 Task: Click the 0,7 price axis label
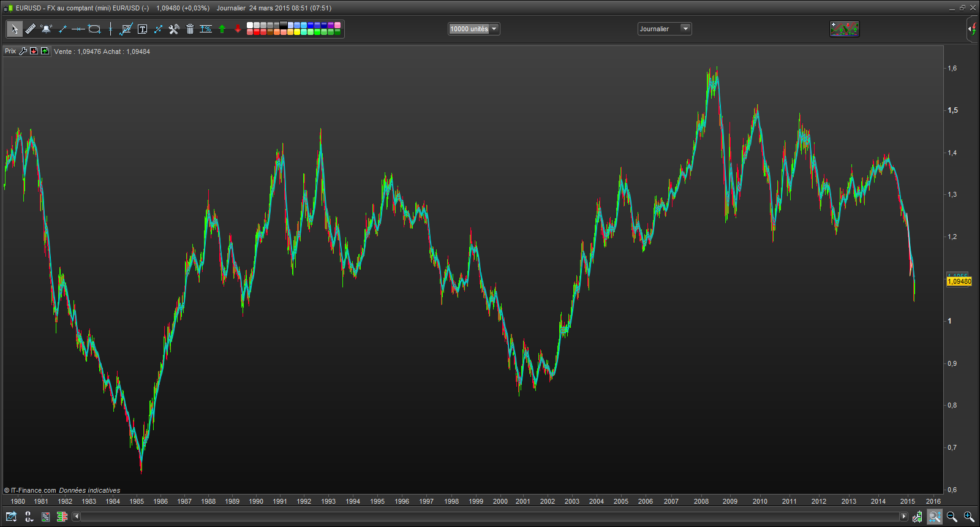pos(952,447)
